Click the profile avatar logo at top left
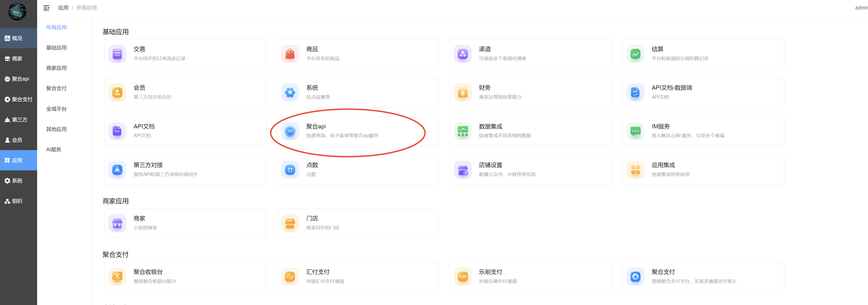Viewport: 868px width, 305px height. point(17,12)
